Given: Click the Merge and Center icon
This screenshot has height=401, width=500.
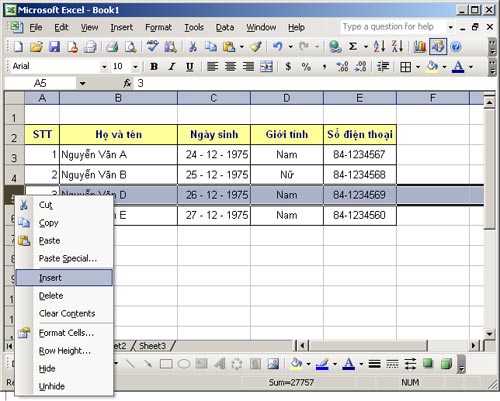Looking at the screenshot, I should [x=266, y=67].
